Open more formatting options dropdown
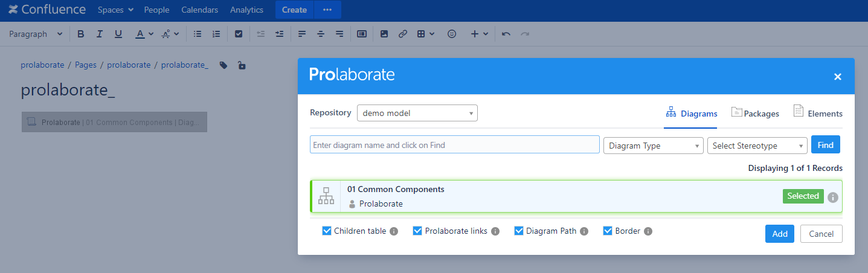868x273 pixels. 170,34
